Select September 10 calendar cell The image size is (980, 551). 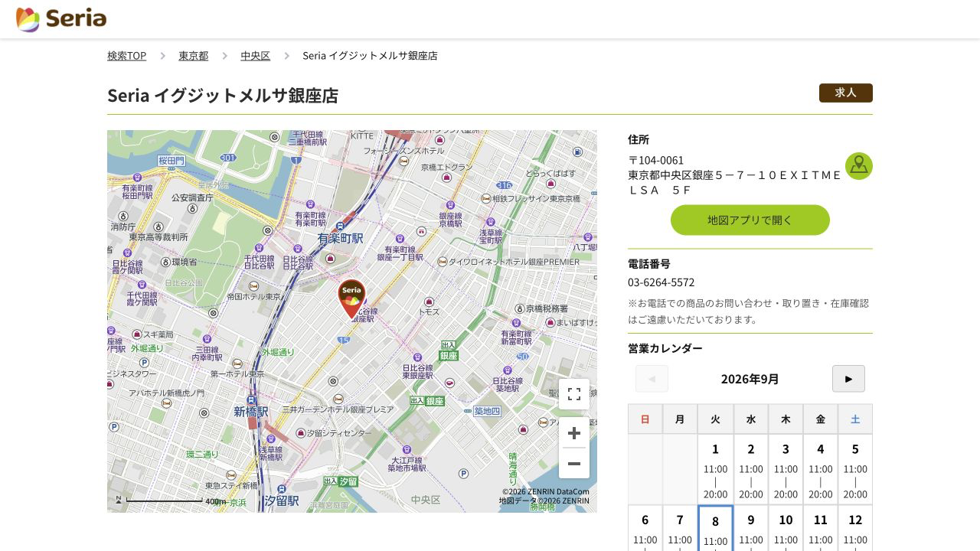click(786, 529)
